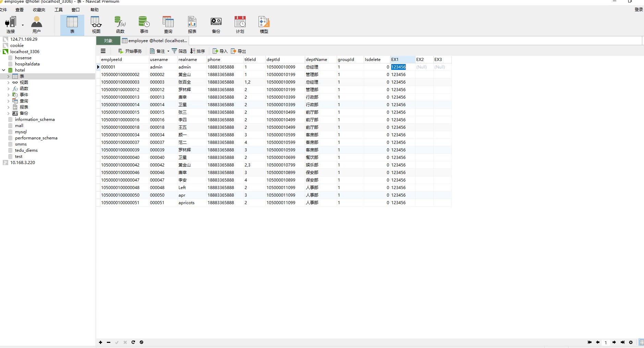
Task: Open the Backup (备份) toolbar icon
Action: (x=216, y=23)
